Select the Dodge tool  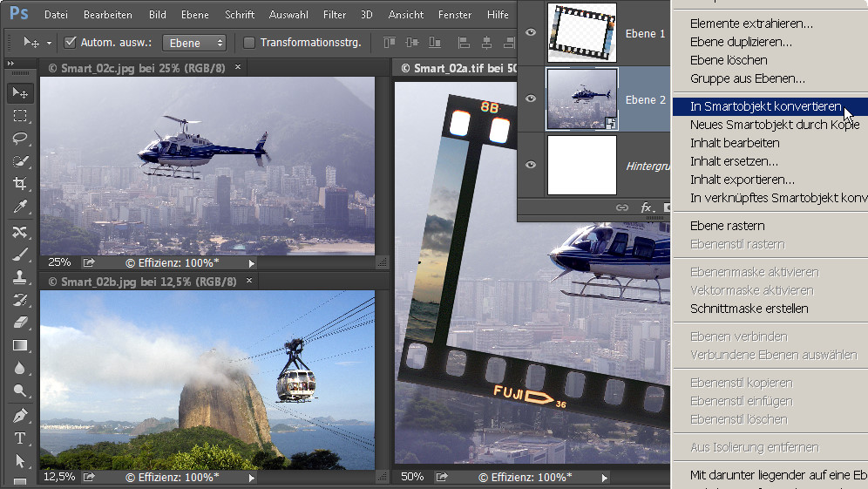click(x=20, y=391)
